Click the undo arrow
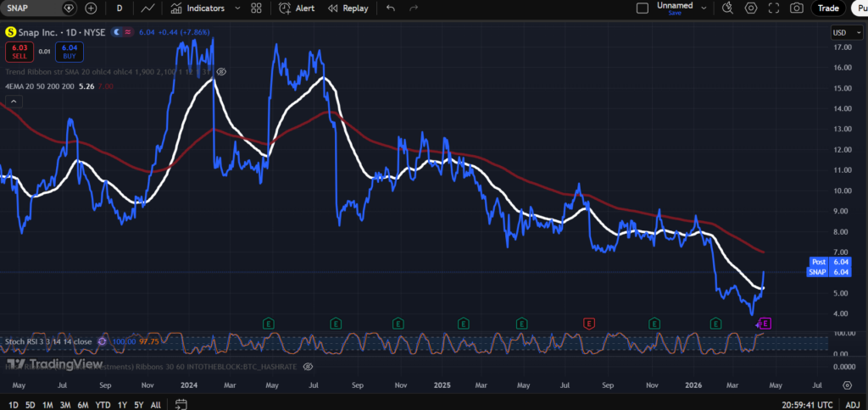Image resolution: width=868 pixels, height=410 pixels. pos(390,8)
